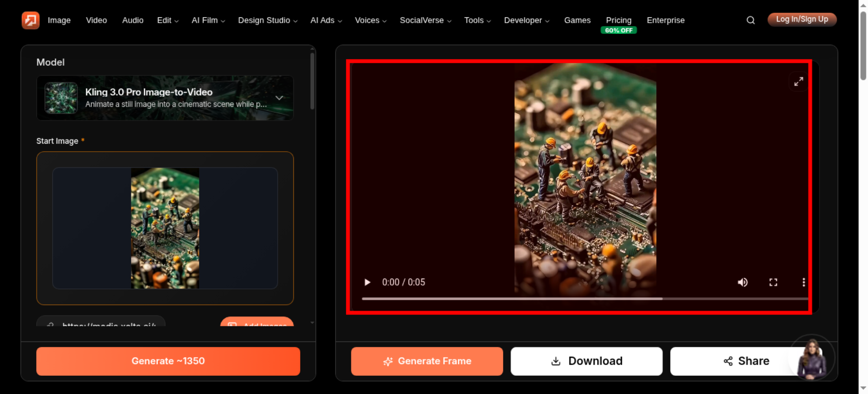Click the left panel scrollbar

click(x=312, y=81)
